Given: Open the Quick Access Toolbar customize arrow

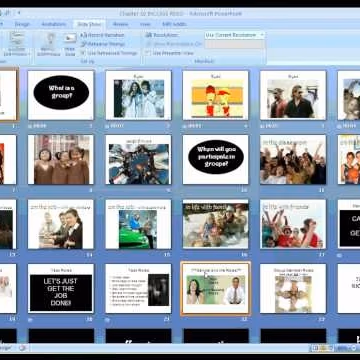Looking at the screenshot, I should point(19,13).
